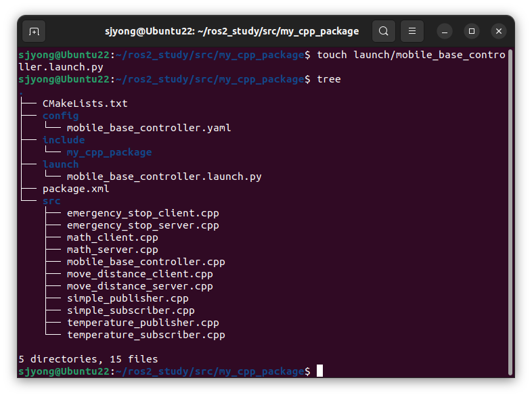Open a new terminal tab

(34, 31)
